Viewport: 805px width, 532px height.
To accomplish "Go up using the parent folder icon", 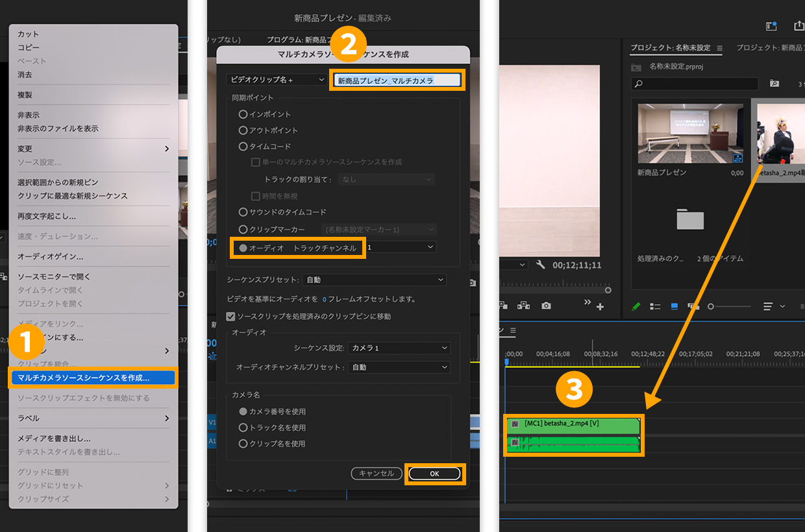I will point(637,67).
